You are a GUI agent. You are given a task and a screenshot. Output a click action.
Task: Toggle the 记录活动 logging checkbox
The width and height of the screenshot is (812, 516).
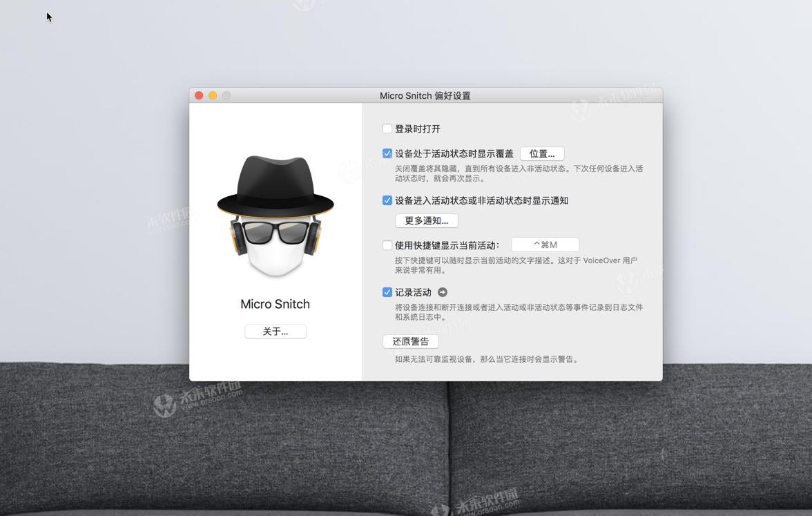tap(387, 292)
